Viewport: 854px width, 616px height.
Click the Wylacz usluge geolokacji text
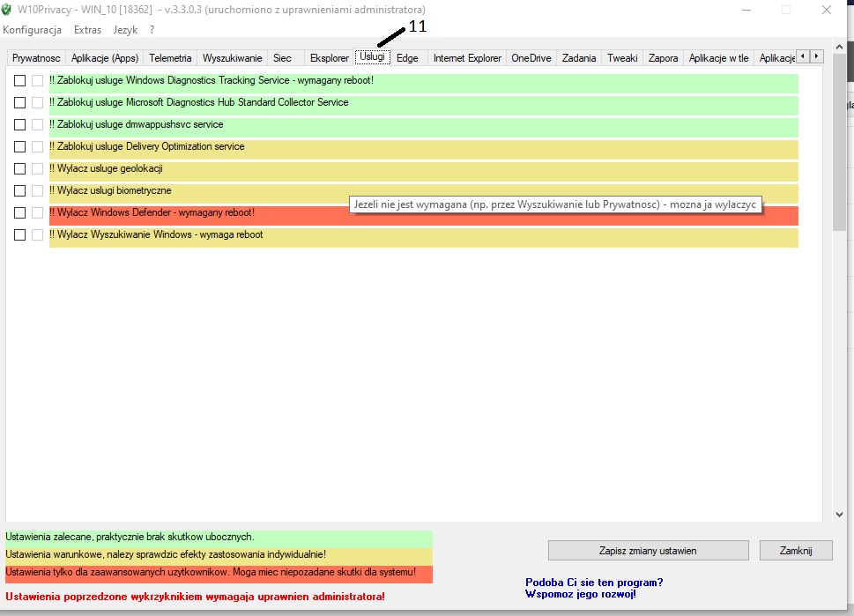[107, 169]
